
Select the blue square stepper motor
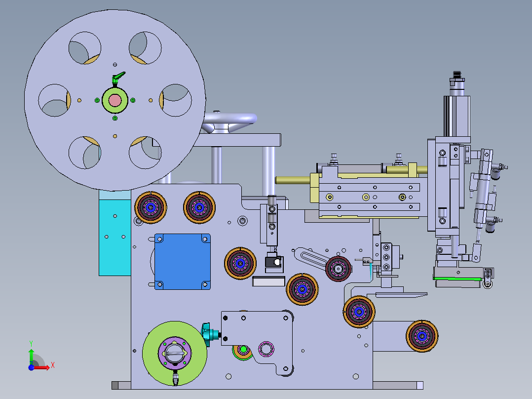[x=183, y=261]
